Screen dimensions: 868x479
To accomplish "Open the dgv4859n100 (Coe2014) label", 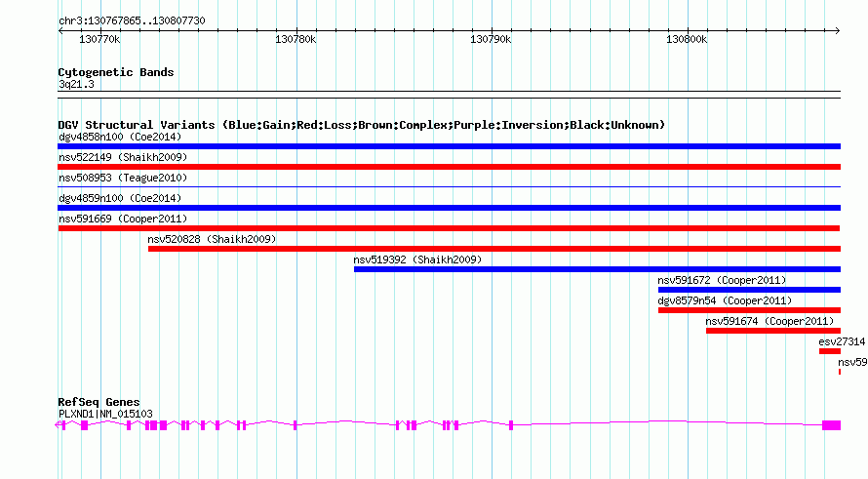I will coord(120,198).
